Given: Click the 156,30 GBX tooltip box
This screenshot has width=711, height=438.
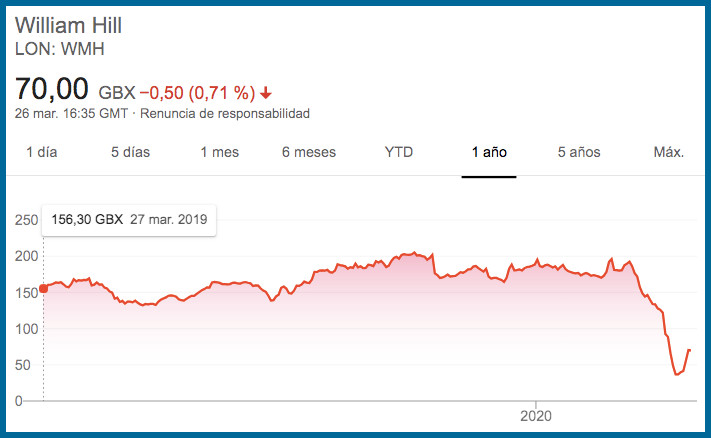Looking at the screenshot, I should pyautogui.click(x=129, y=220).
